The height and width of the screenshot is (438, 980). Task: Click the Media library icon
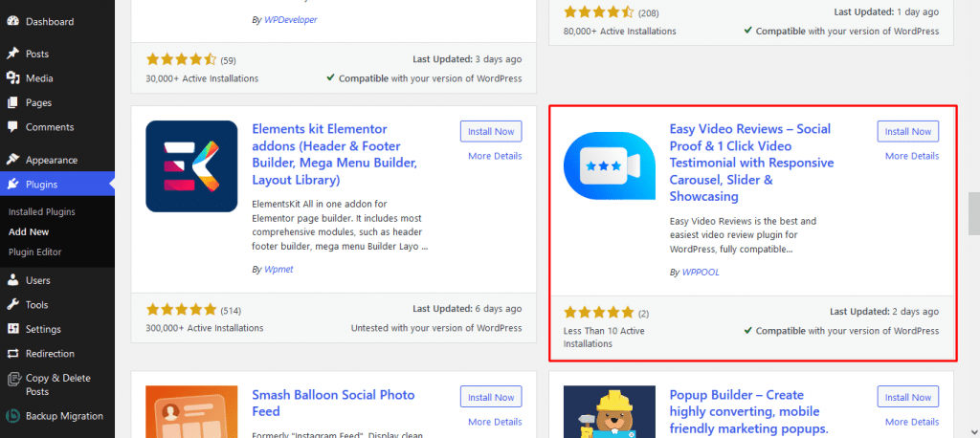[12, 78]
